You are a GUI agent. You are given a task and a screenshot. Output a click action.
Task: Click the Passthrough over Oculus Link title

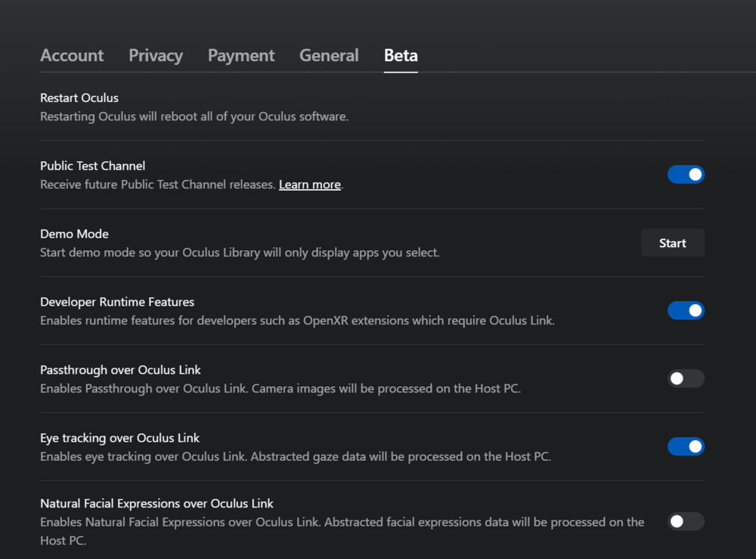click(x=120, y=370)
